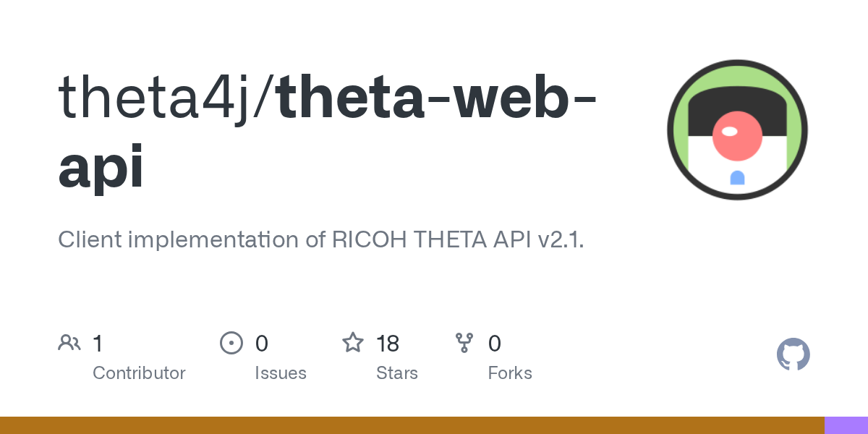Screen dimensions: 868x434
Task: Click the Forks branch icon
Action: point(464,343)
